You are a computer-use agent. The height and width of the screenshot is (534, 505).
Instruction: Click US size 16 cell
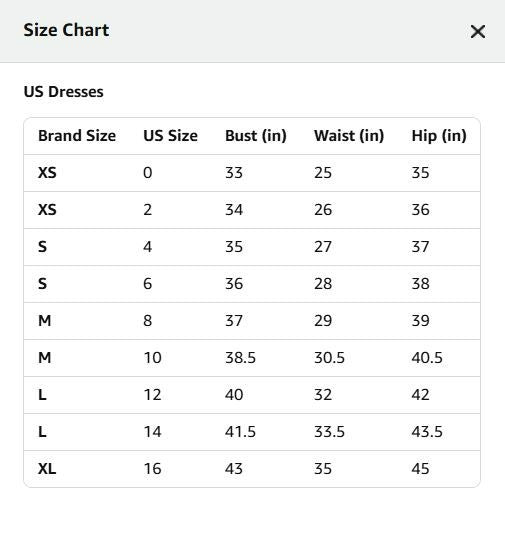[x=152, y=469]
